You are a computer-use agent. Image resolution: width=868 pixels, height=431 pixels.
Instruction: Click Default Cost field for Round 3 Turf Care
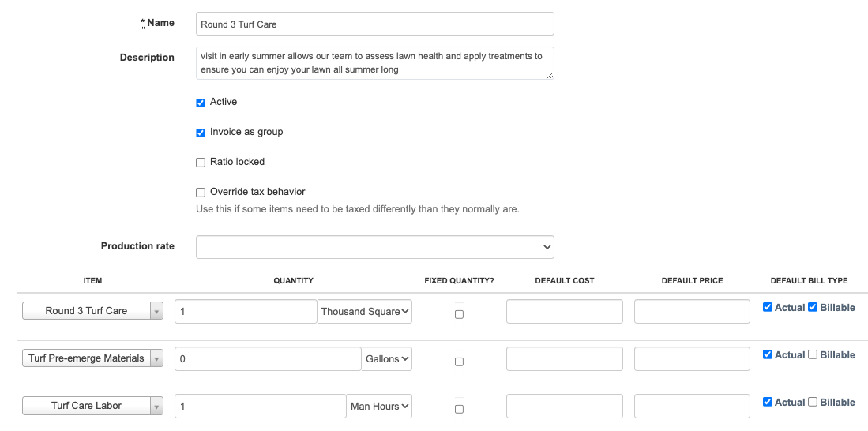[x=565, y=312]
